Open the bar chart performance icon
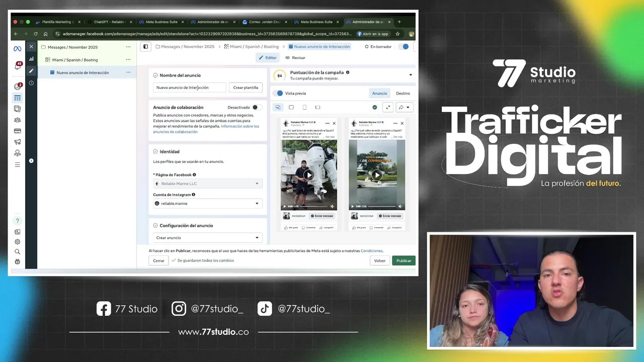The width and height of the screenshot is (644, 362). coord(31,59)
